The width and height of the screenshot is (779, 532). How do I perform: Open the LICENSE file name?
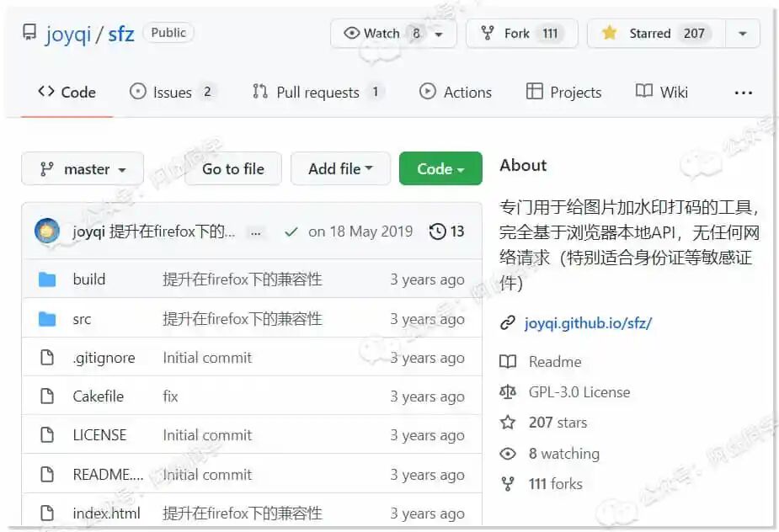click(x=99, y=435)
